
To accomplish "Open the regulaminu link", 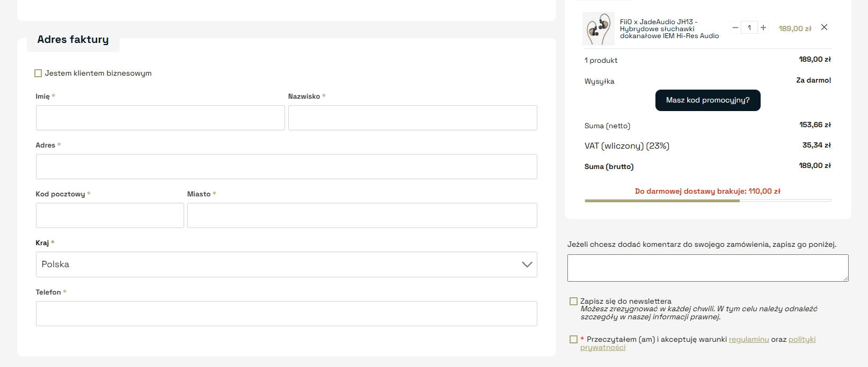I will point(748,340).
